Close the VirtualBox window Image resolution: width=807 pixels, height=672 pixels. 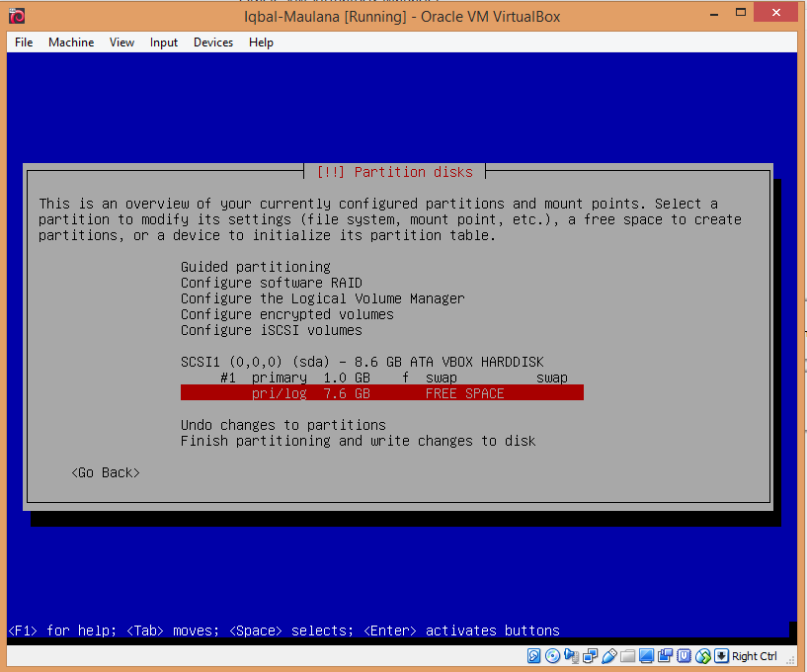click(776, 13)
